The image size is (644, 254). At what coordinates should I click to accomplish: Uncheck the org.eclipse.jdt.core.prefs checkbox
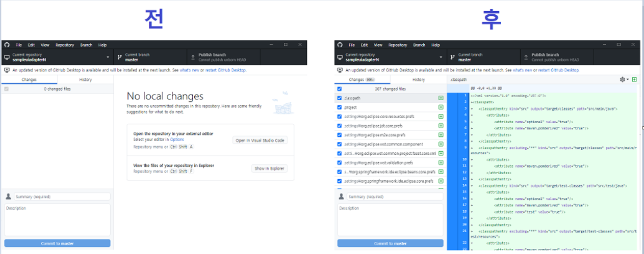(340, 126)
